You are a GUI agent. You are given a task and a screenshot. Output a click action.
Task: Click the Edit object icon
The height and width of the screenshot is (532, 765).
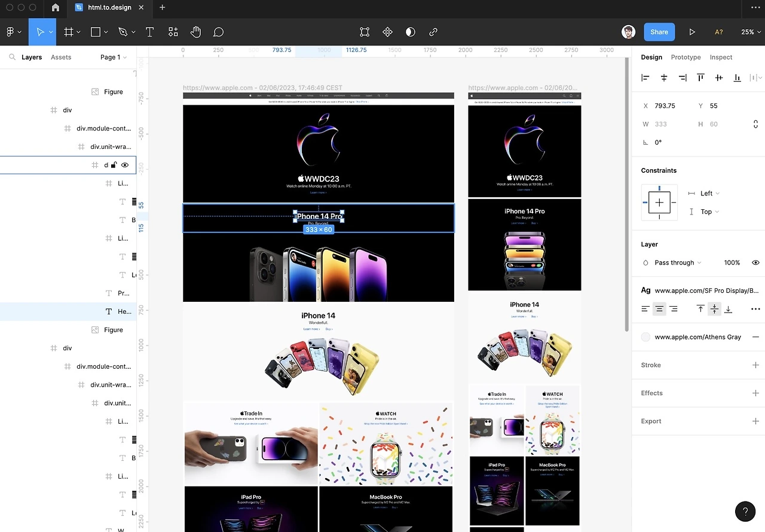pyautogui.click(x=365, y=32)
